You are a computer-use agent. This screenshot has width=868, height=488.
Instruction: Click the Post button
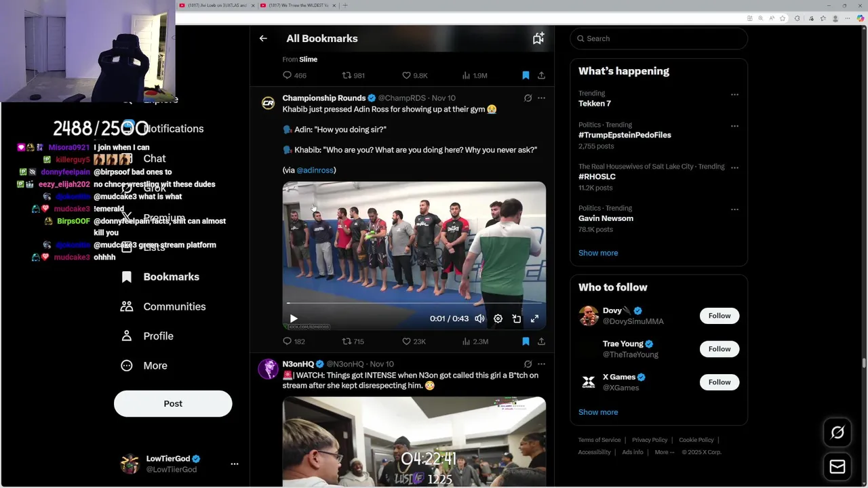tap(173, 403)
